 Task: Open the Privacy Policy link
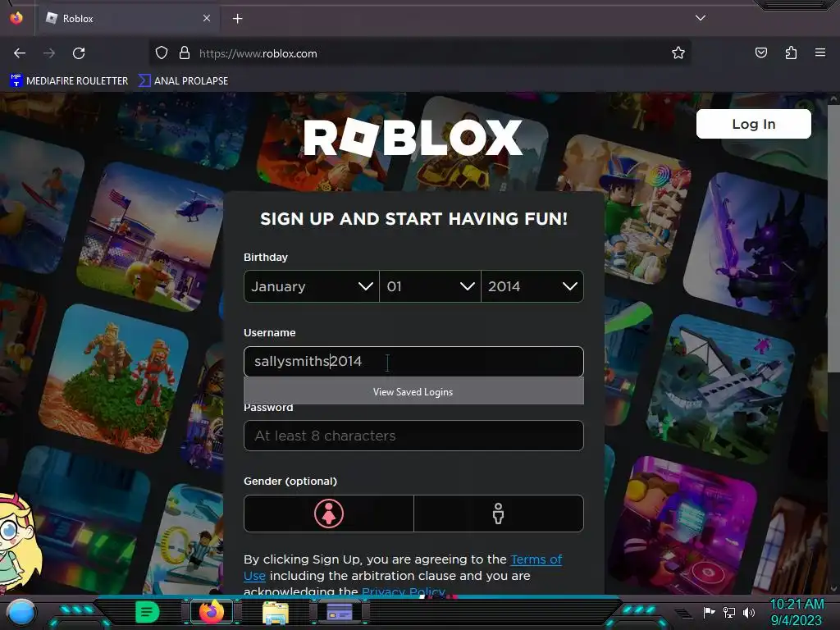point(404,591)
